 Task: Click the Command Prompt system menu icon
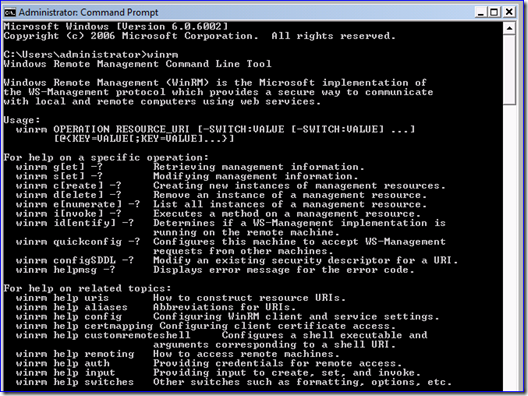10,12
